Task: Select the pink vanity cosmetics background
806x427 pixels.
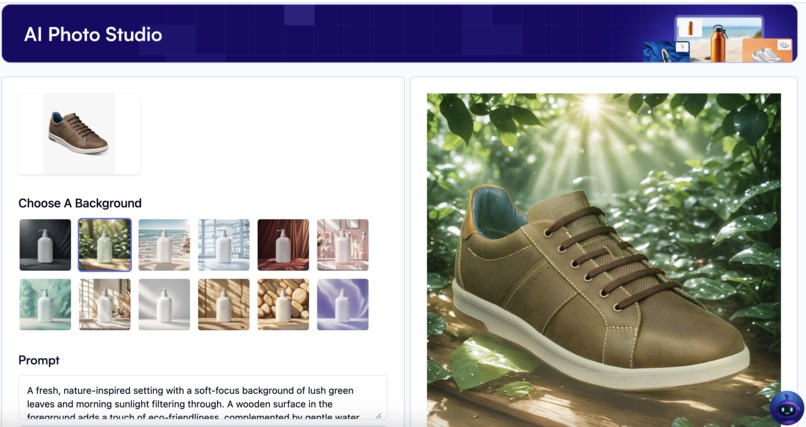Action: click(x=343, y=245)
